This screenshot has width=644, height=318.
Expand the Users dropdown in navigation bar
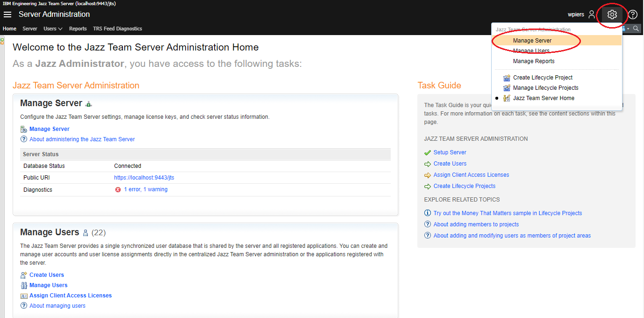pos(53,29)
